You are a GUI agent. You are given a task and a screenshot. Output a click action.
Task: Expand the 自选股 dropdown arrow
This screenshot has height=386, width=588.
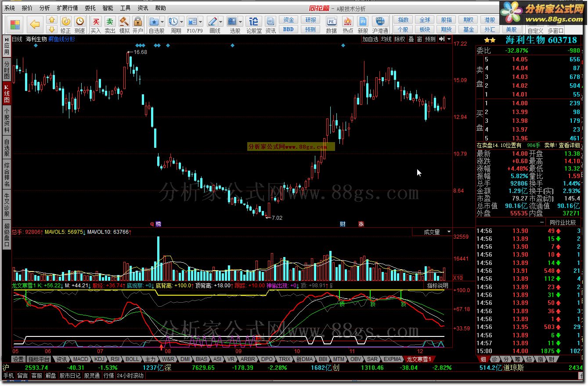click(162, 21)
